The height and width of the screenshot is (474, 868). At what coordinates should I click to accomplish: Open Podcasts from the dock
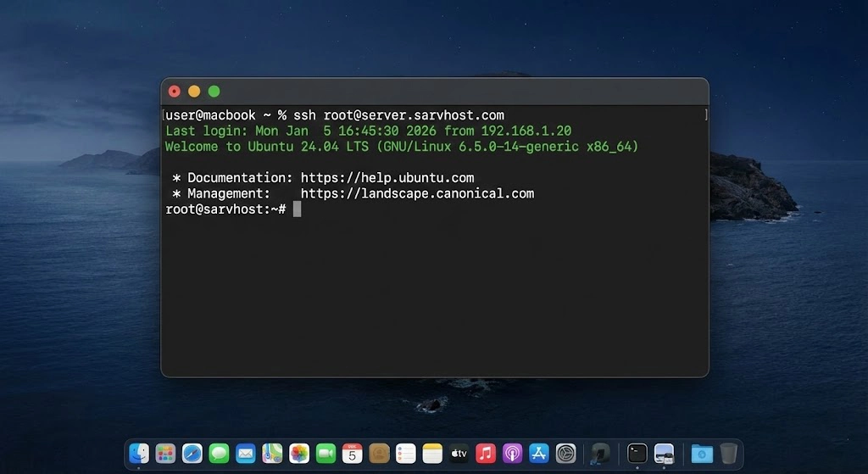512,454
